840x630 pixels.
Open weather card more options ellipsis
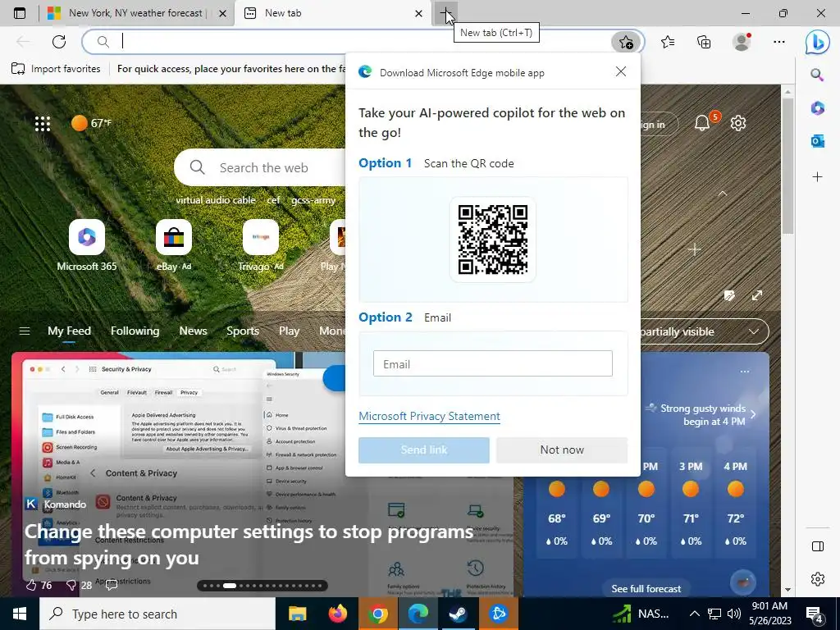[x=745, y=372]
